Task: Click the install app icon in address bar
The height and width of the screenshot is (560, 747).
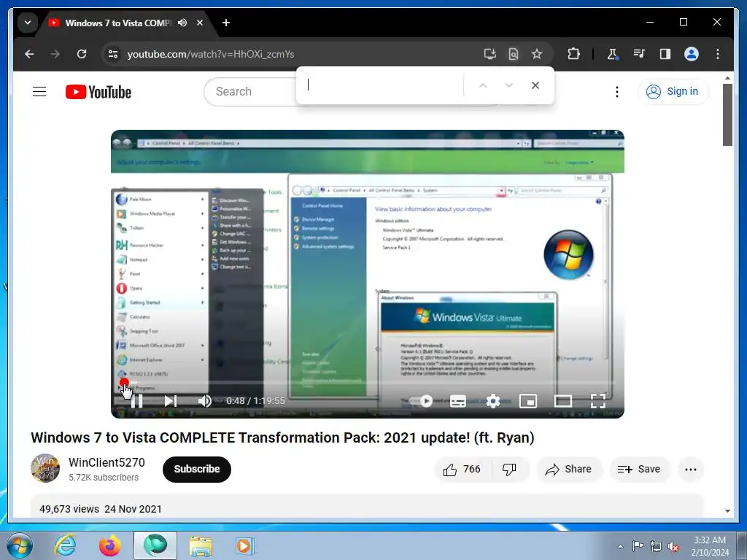Action: pyautogui.click(x=489, y=54)
